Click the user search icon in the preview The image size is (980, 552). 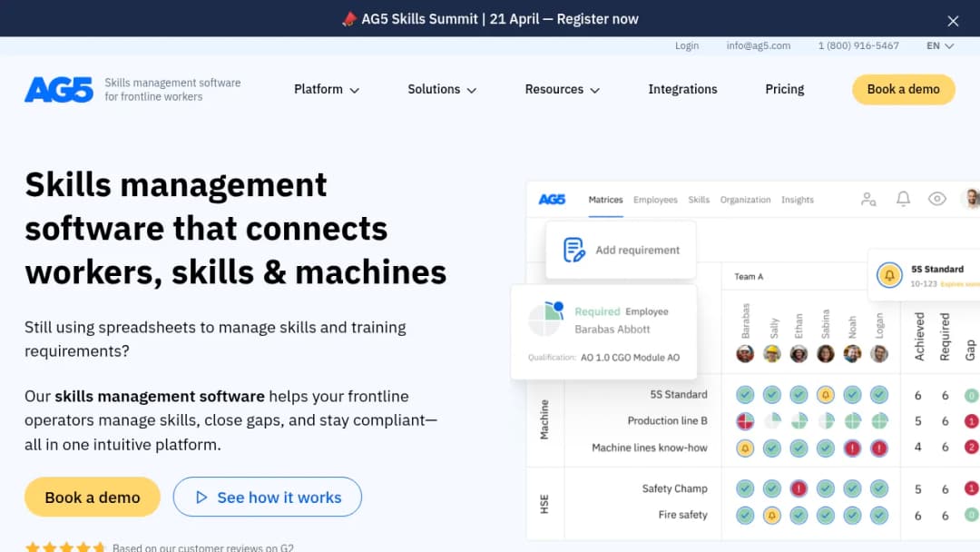click(x=868, y=200)
